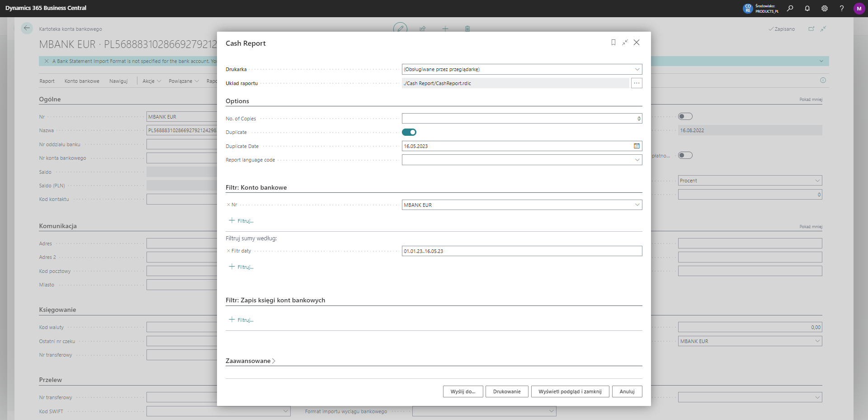The width and height of the screenshot is (868, 420).
Task: Click Wyświetl podgląd i zamknij button
Action: 570,391
